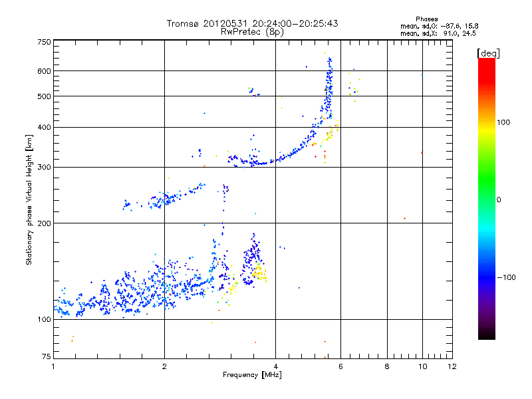Click the 'mean, sd,O: -87.6, 15.8' line
Image resolution: width=532 pixels, height=399 pixels.
pos(440,26)
